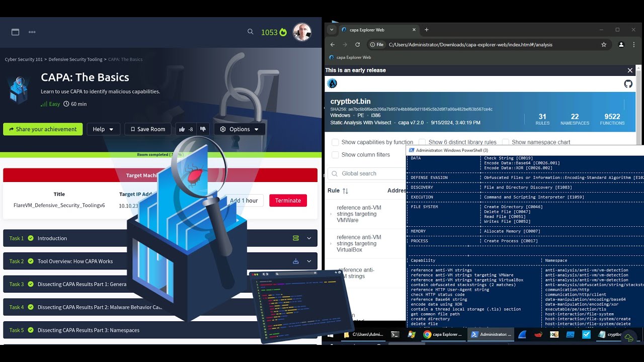This screenshot has width=644, height=362.
Task: Click the TryHackMe search magnifier icon
Action: click(x=251, y=32)
